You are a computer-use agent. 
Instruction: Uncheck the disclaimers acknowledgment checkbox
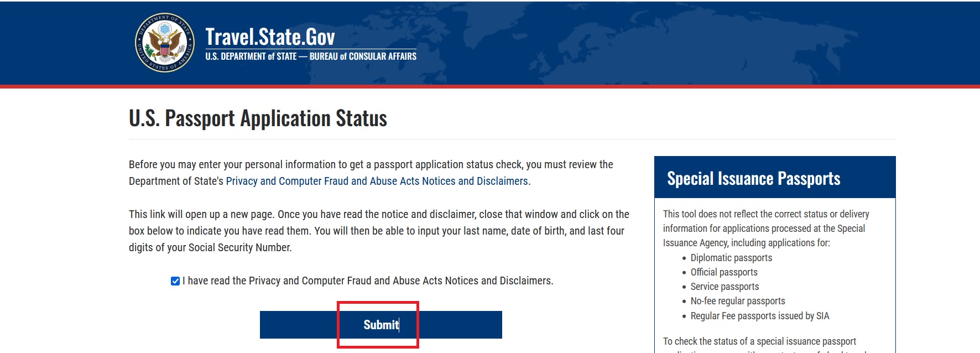[175, 281]
